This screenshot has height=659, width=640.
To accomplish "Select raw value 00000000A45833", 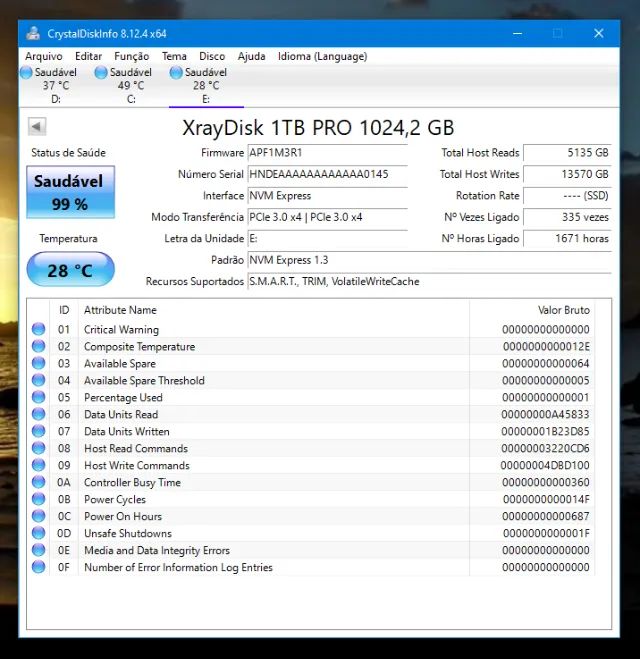I will coord(545,414).
